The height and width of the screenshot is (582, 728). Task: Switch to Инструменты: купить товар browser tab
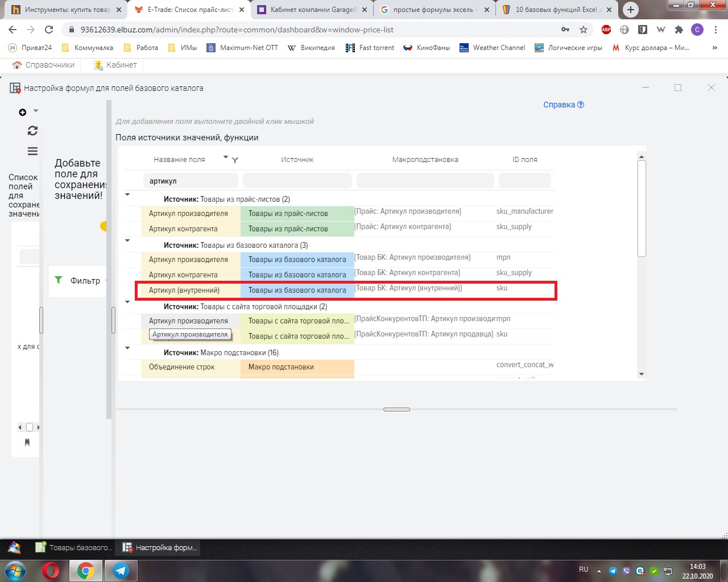(x=67, y=10)
